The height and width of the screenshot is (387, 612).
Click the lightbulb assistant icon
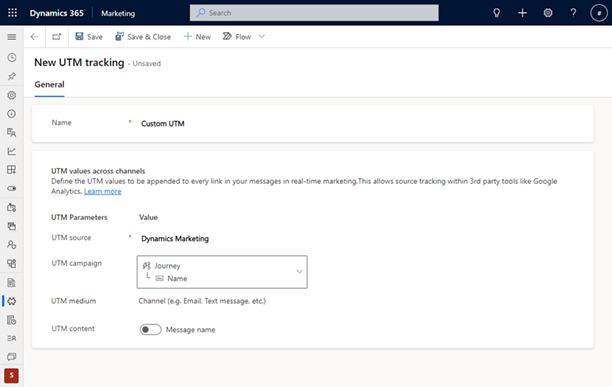tap(496, 13)
